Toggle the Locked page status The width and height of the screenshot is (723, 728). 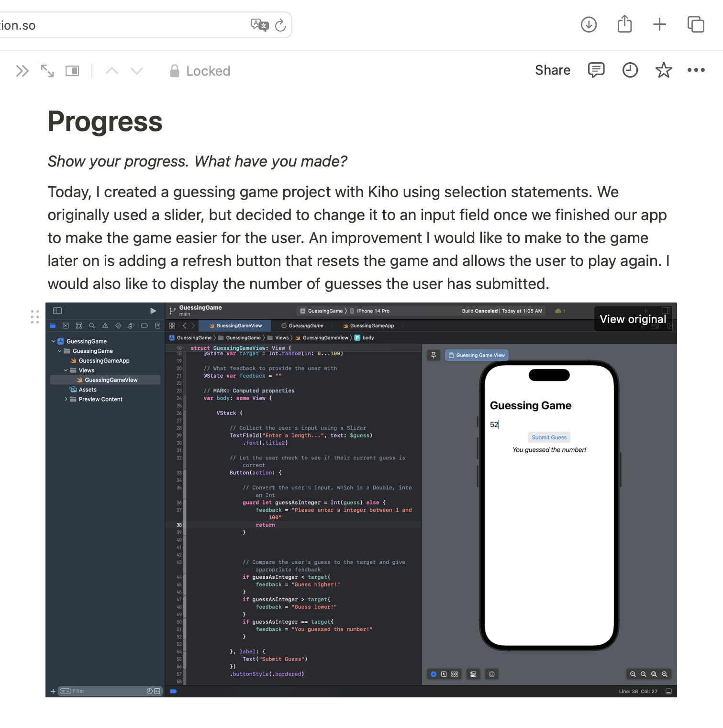199,71
